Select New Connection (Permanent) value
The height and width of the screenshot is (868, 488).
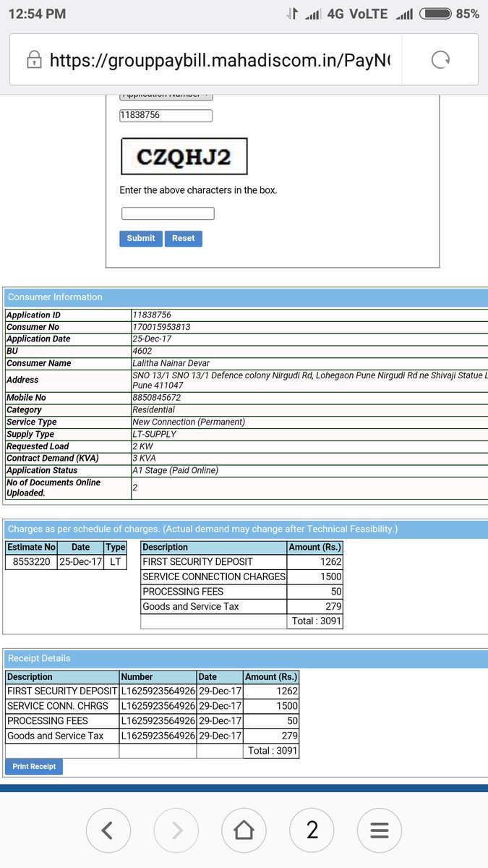pos(189,422)
